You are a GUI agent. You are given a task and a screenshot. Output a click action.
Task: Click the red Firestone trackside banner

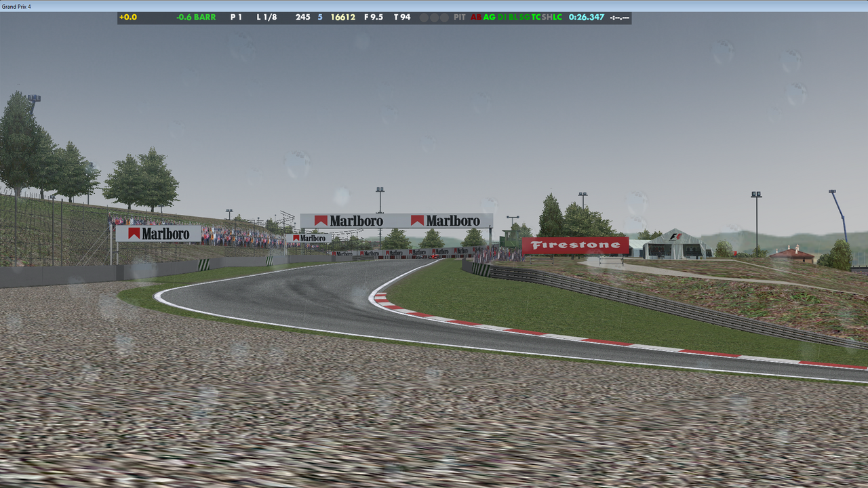575,245
